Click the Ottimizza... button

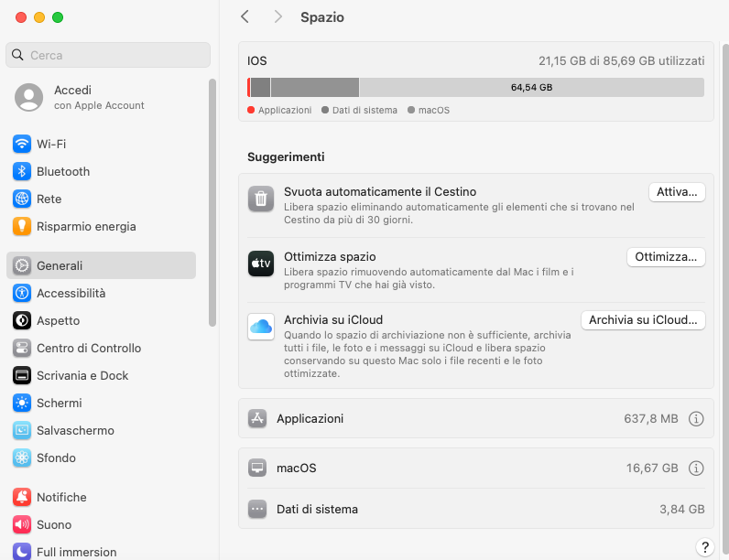click(666, 257)
